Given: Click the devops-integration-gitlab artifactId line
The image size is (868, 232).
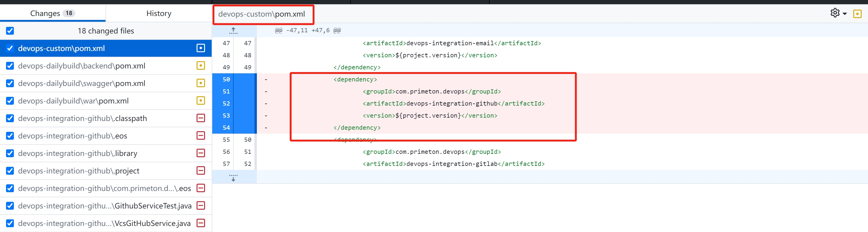Looking at the screenshot, I should [x=453, y=164].
